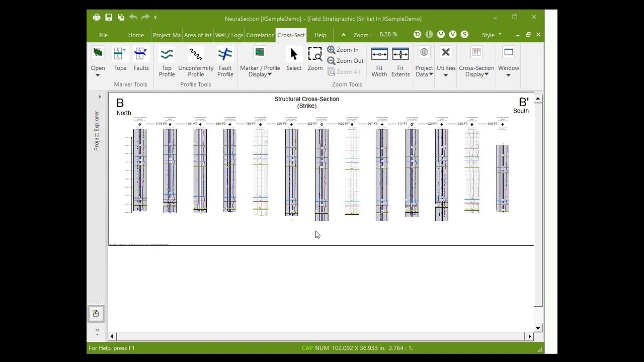The image size is (644, 362).
Task: Select the Fault Profile tool
Action: 225,62
